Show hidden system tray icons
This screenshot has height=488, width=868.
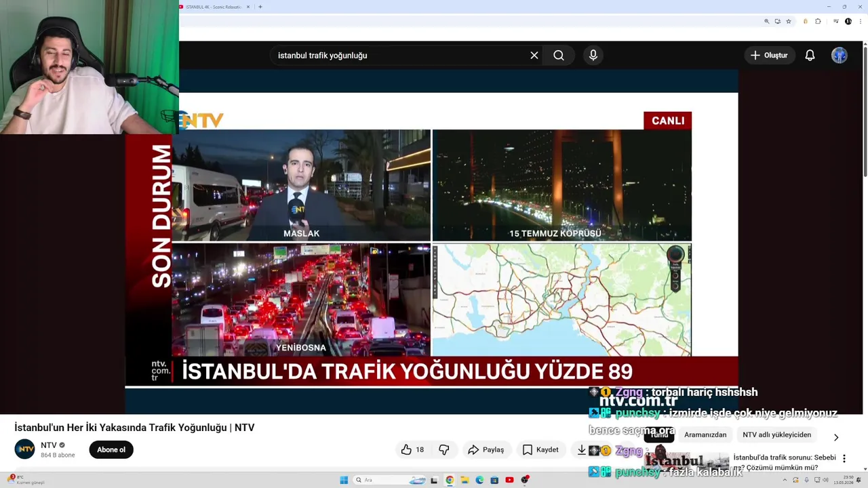point(785,480)
